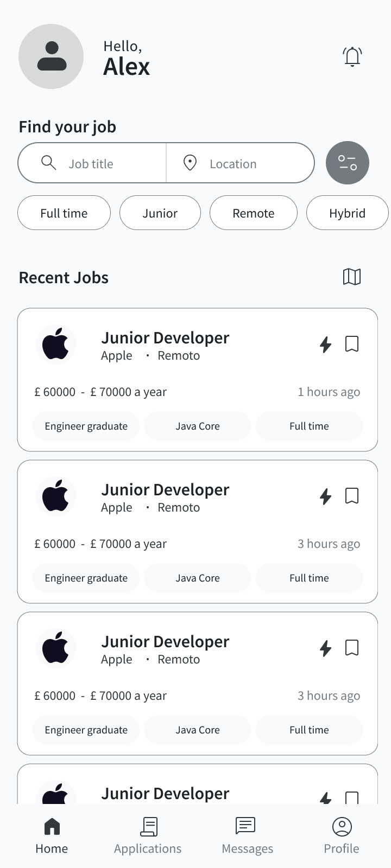Open the Messages tab
The width and height of the screenshot is (391, 868).
point(247,835)
